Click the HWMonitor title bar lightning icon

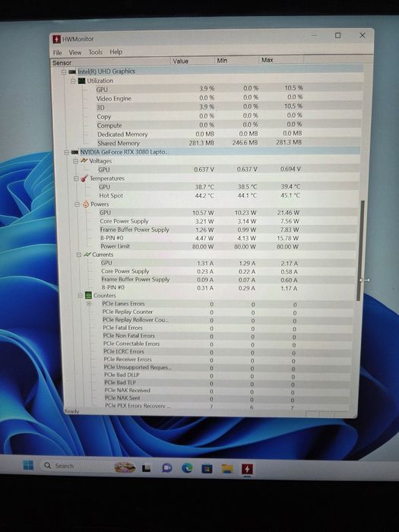pos(56,39)
